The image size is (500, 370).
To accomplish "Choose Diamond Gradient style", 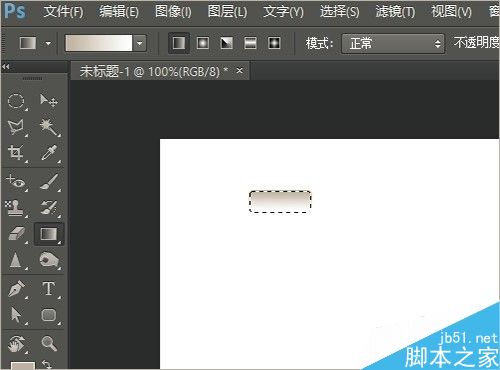I will click(x=274, y=43).
